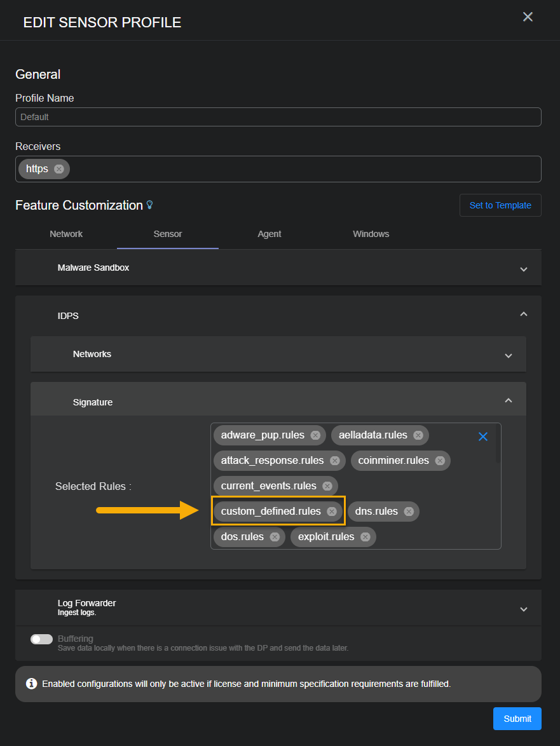Expand the Log Forwarder section
Image resolution: width=560 pixels, height=746 pixels.
click(523, 608)
